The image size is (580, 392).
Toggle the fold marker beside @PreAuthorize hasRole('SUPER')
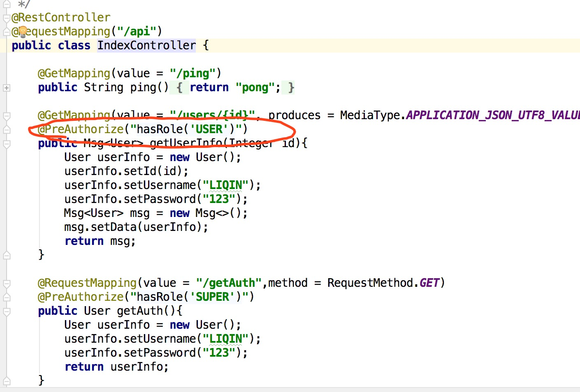(7, 297)
